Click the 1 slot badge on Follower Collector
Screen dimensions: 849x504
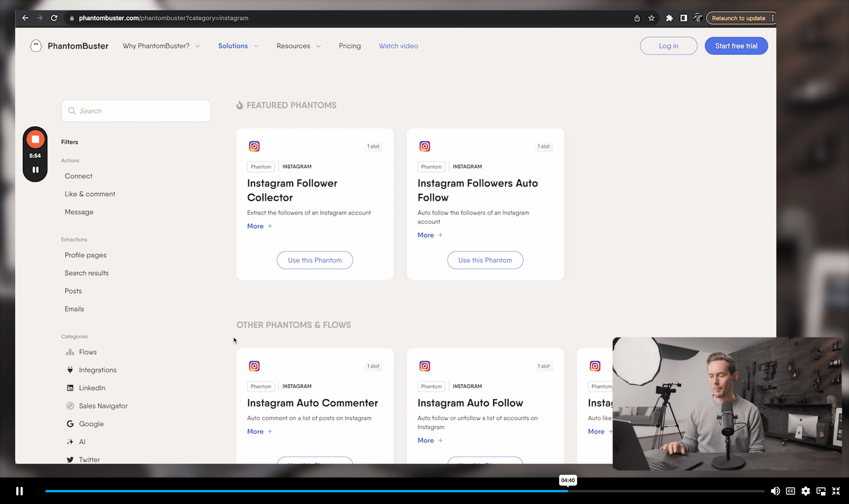(x=373, y=146)
